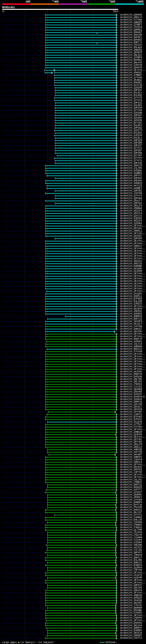This screenshot has height=644, width=146.
Task: Select the UniRef100_Q5CYN2 label
Action: click(x=131, y=379)
